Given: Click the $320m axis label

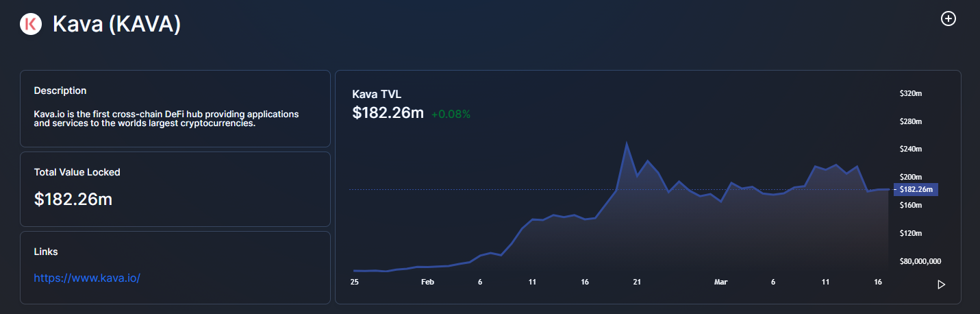Looking at the screenshot, I should [x=911, y=93].
